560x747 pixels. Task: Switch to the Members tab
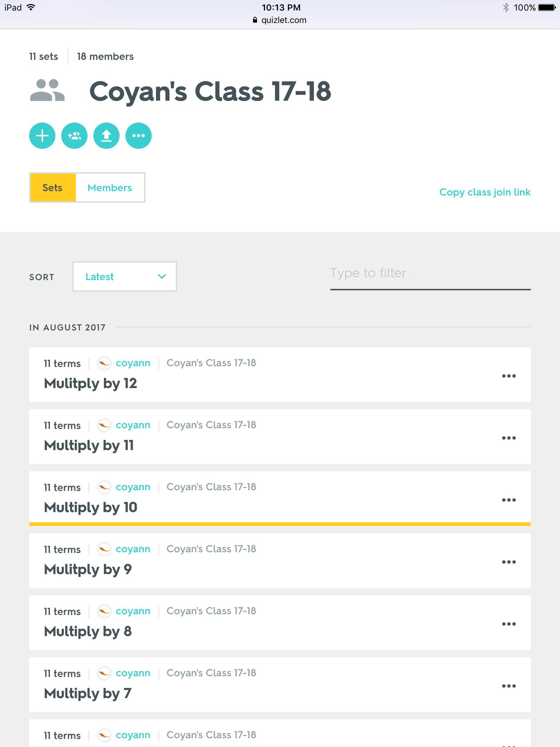pos(110,188)
